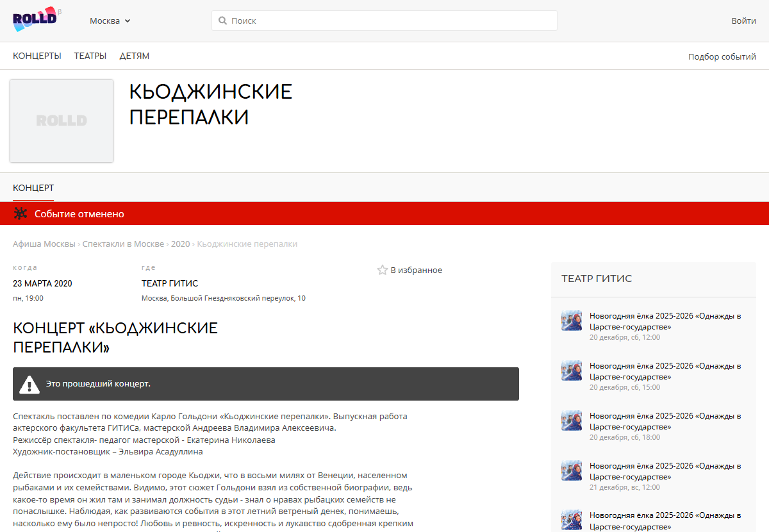
Task: Select the Концерт tab
Action: (x=33, y=188)
